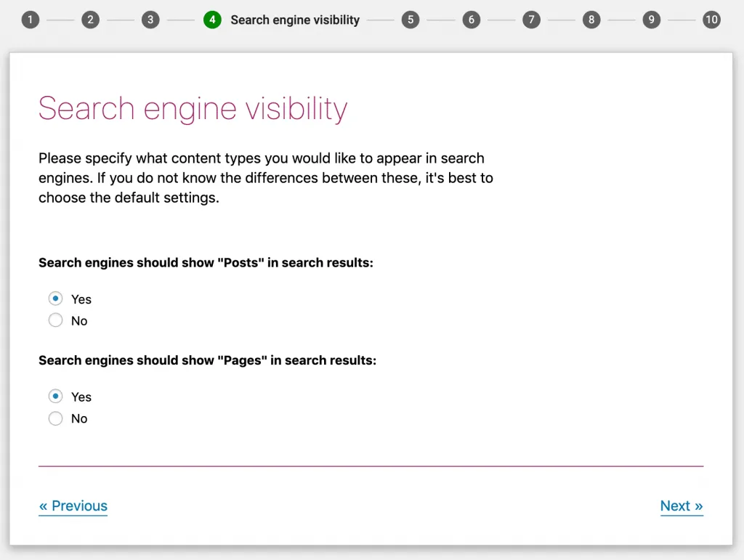Select No for showing Posts in search results
The height and width of the screenshot is (560, 744).
pyautogui.click(x=56, y=320)
